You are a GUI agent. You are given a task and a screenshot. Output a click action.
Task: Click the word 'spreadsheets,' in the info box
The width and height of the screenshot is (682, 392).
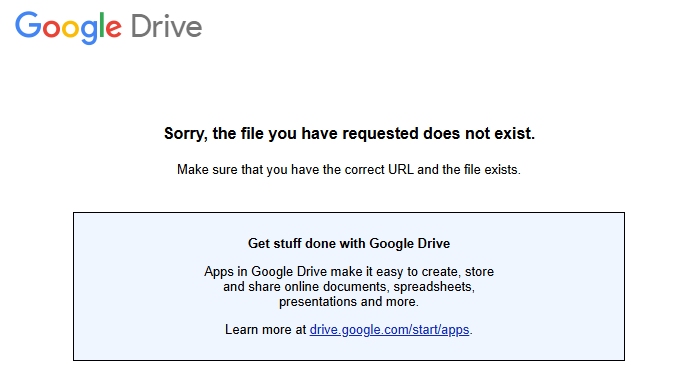pyautogui.click(x=434, y=287)
